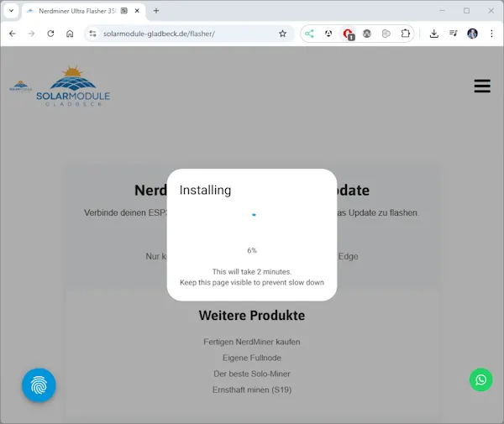Screen dimensions: 504x424
Task: Click the 'Eigene Fullnode' link
Action: [251, 358]
